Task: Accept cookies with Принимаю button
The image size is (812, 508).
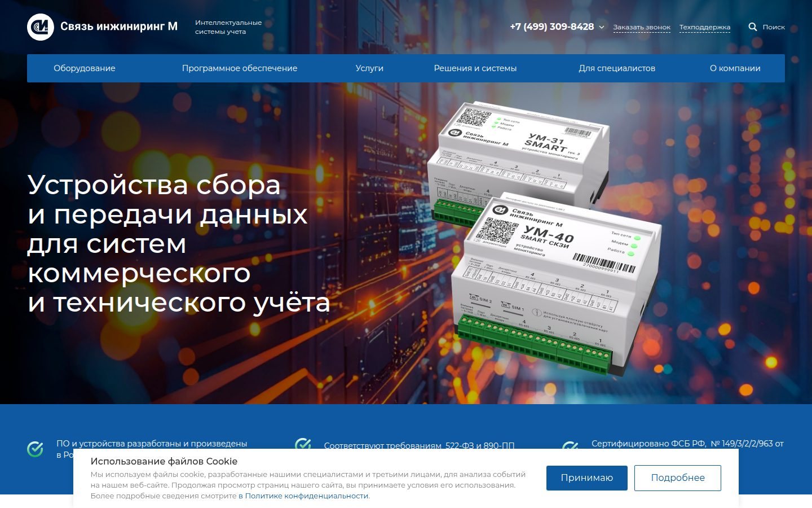Action: click(x=587, y=478)
